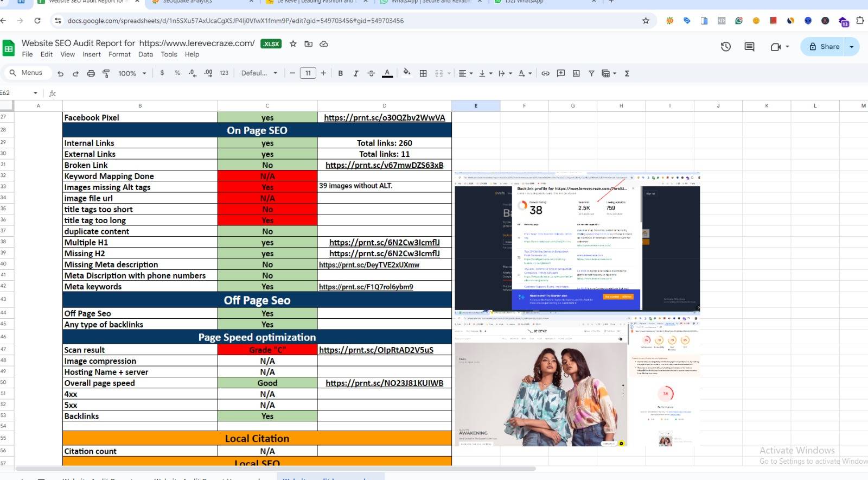Toggle italic formatting
The height and width of the screenshot is (480, 868).
[x=356, y=73]
